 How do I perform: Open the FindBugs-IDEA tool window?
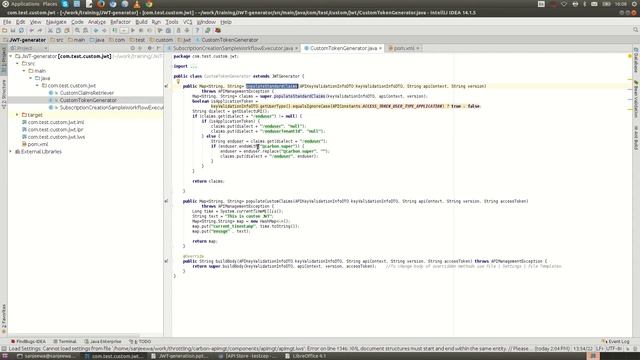(x=28, y=342)
